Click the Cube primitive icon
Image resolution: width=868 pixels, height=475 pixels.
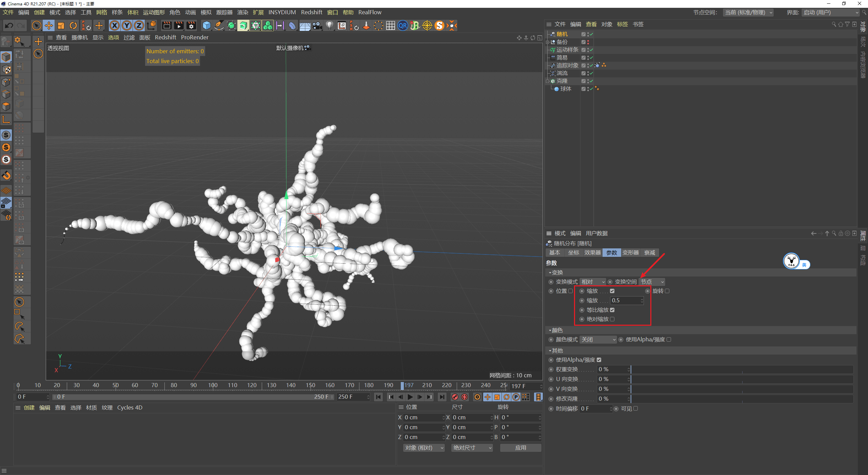[x=206, y=25]
